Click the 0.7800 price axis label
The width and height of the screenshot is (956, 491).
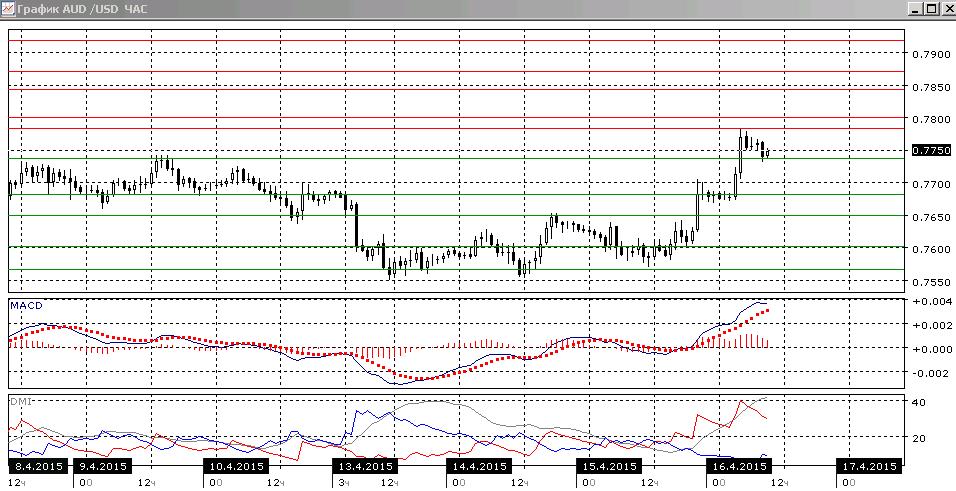[x=929, y=118]
